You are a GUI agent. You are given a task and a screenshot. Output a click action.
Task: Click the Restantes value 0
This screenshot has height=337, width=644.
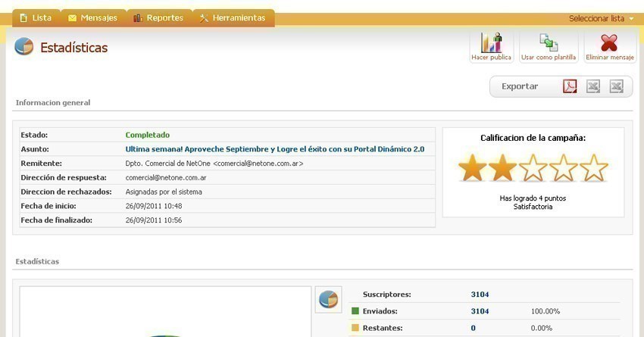click(x=473, y=328)
